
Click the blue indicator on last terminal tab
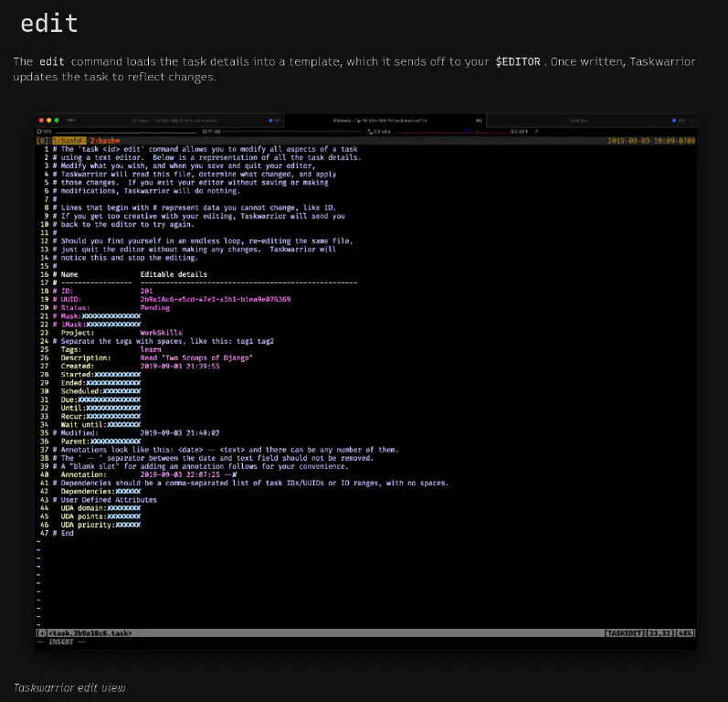(x=675, y=121)
